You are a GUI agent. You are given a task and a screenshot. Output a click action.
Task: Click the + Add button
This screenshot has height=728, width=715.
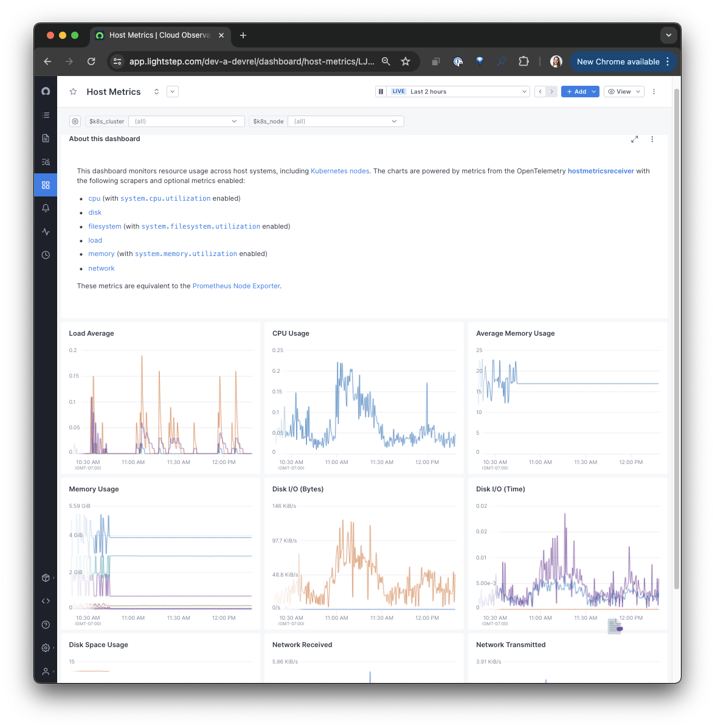[580, 91]
